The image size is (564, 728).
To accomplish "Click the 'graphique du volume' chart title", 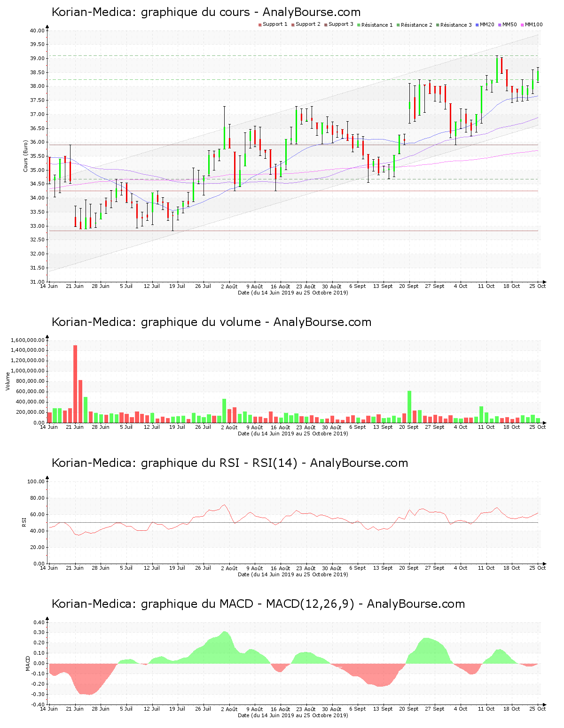I will (x=211, y=322).
